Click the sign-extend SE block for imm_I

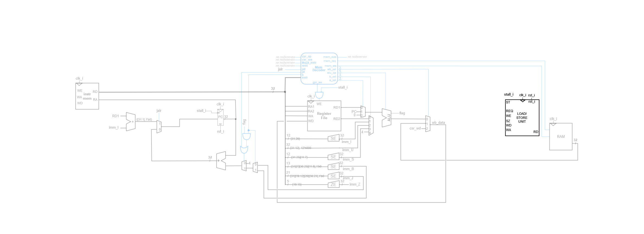coord(333,138)
